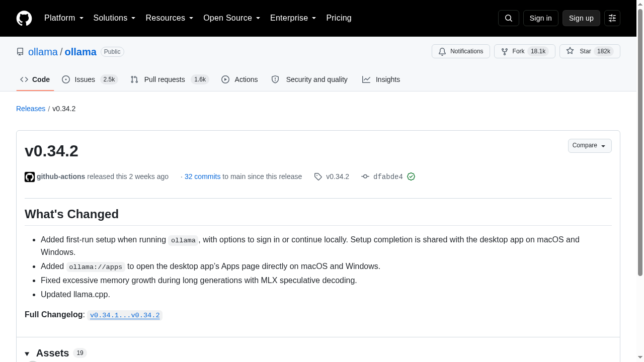This screenshot has height=362, width=644.
Task: Star the ollama repository
Action: tap(590, 51)
